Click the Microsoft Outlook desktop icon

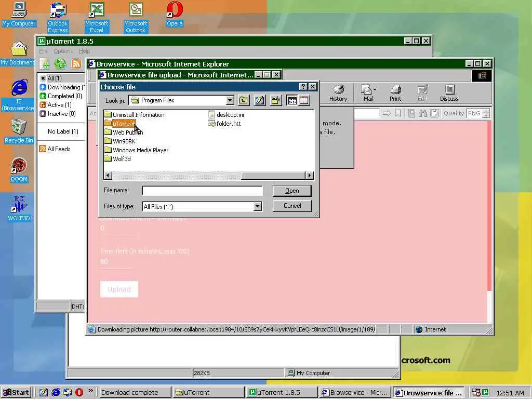tap(136, 17)
